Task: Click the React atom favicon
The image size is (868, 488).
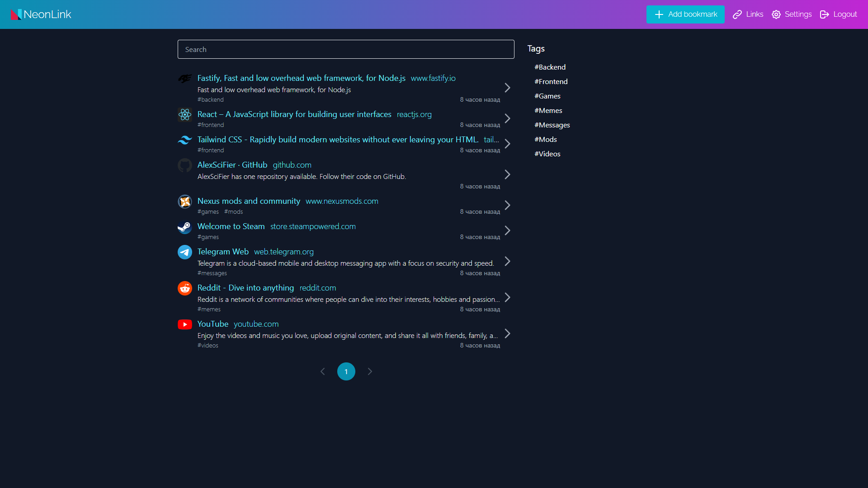Action: click(x=184, y=115)
